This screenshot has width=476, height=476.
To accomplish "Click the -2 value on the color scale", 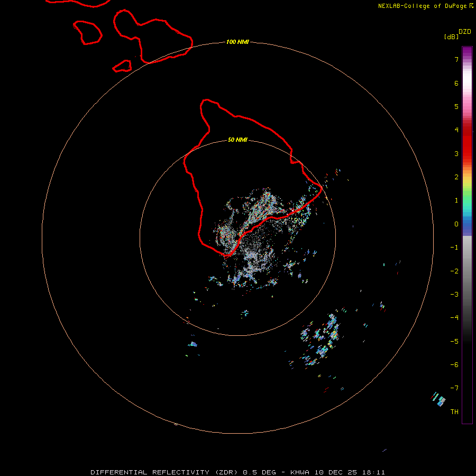I will pos(454,271).
